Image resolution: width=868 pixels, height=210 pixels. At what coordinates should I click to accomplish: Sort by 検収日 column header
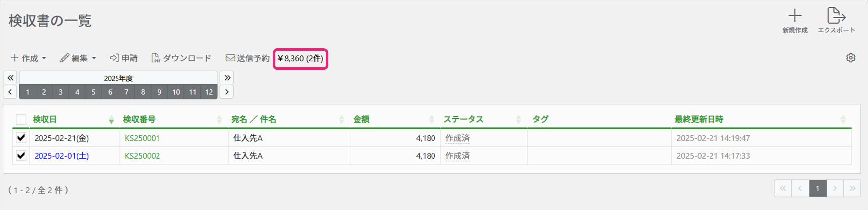pyautogui.click(x=45, y=119)
